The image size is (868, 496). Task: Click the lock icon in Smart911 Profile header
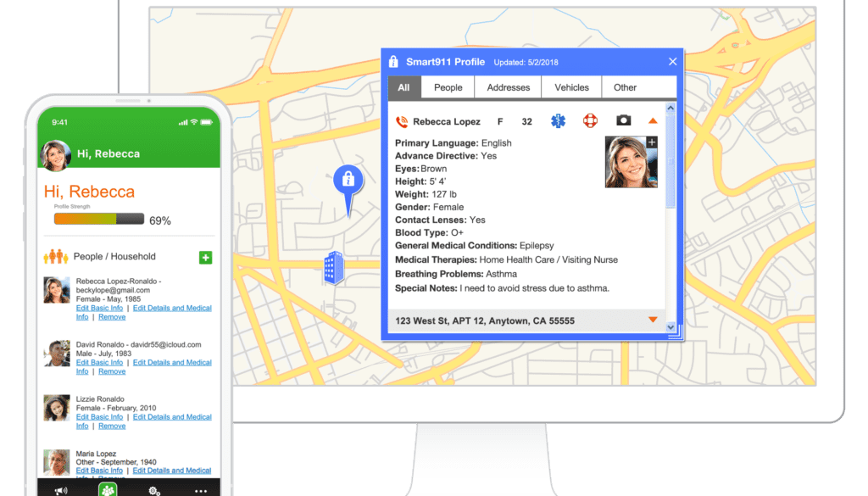[x=393, y=61]
